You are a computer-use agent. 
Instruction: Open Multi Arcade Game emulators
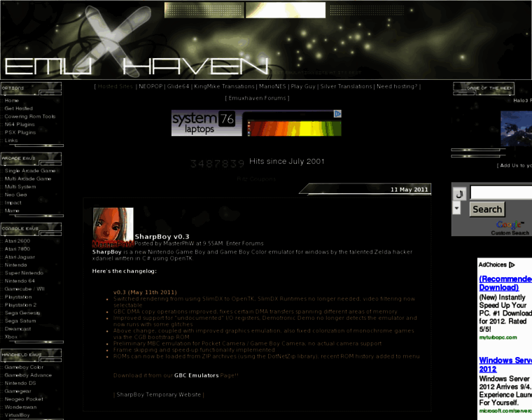click(x=28, y=178)
